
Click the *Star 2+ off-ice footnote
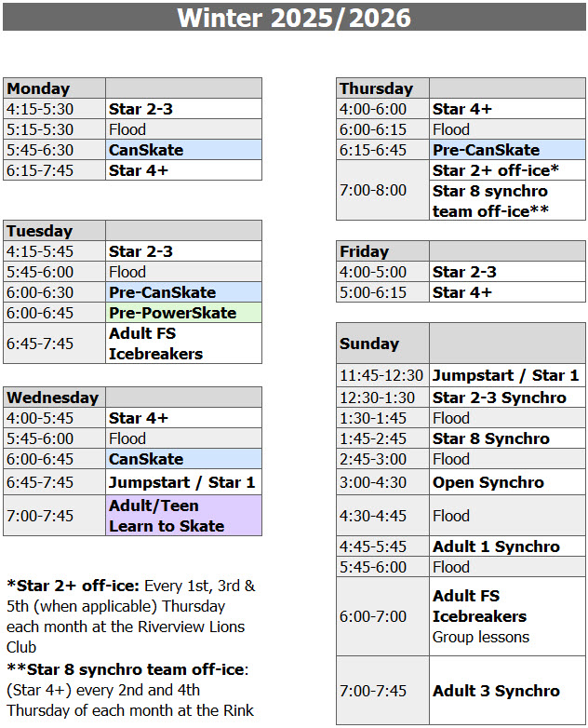(x=131, y=616)
